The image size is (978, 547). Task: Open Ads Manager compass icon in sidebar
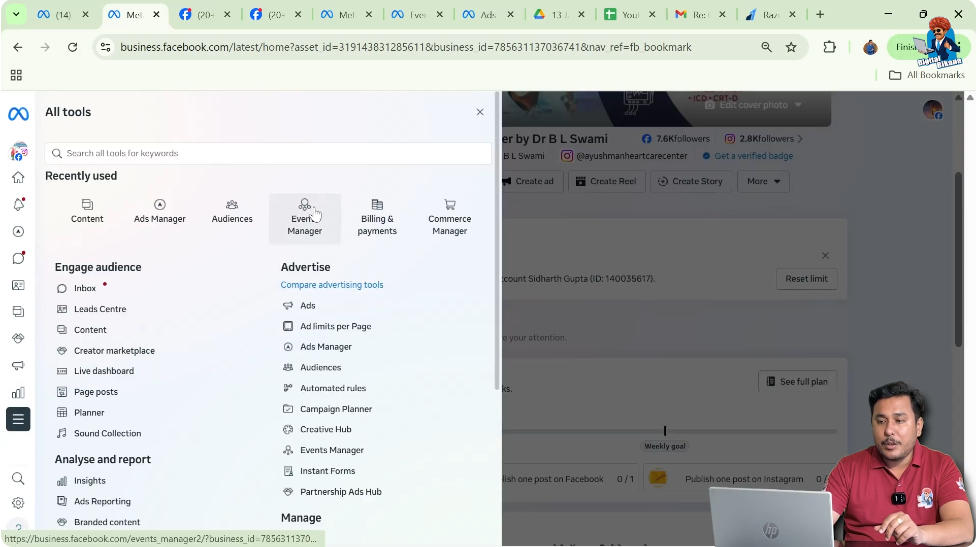click(18, 231)
